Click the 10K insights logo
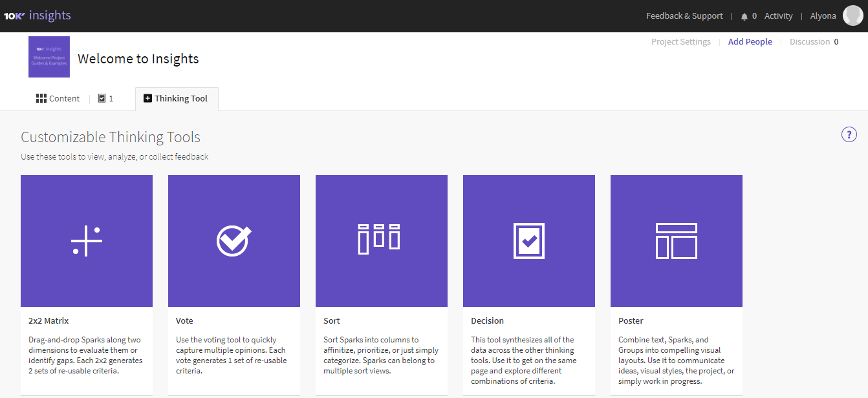Viewport: 868px width, 398px height. click(38, 16)
